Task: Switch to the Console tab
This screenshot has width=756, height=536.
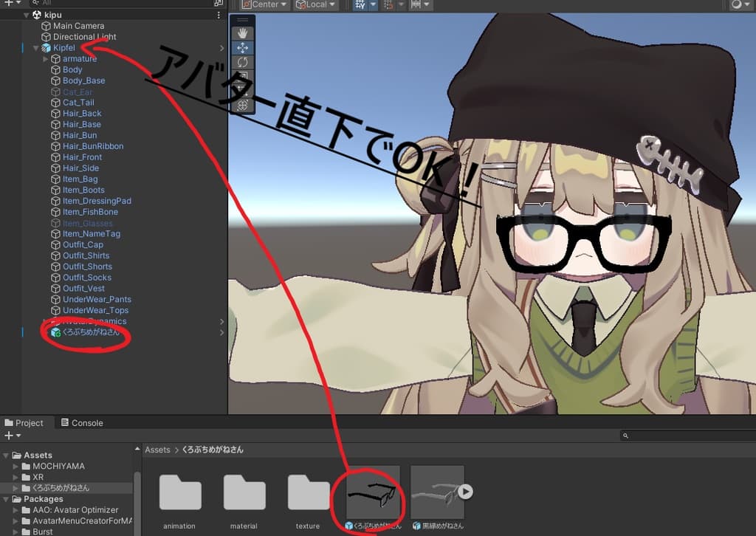Action: pyautogui.click(x=82, y=422)
